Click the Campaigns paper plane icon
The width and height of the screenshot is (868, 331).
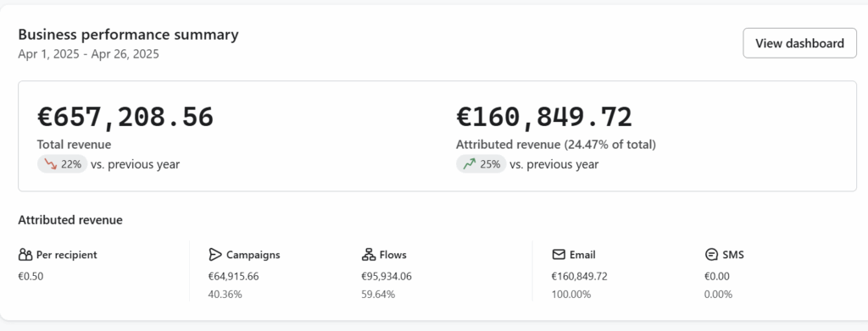pos(214,255)
